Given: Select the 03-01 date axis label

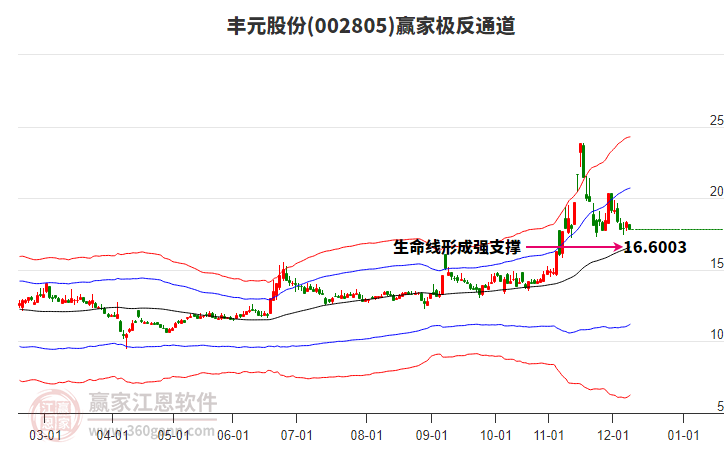Looking at the screenshot, I should [45, 436].
